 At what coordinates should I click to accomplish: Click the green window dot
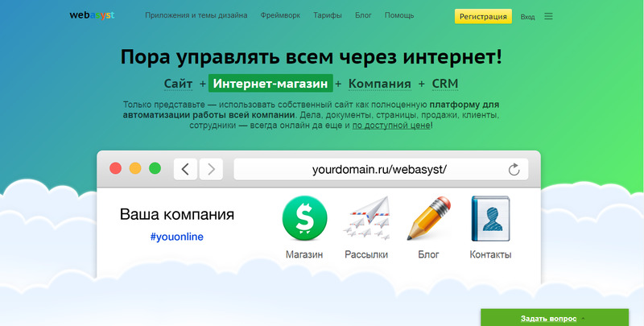(155, 168)
